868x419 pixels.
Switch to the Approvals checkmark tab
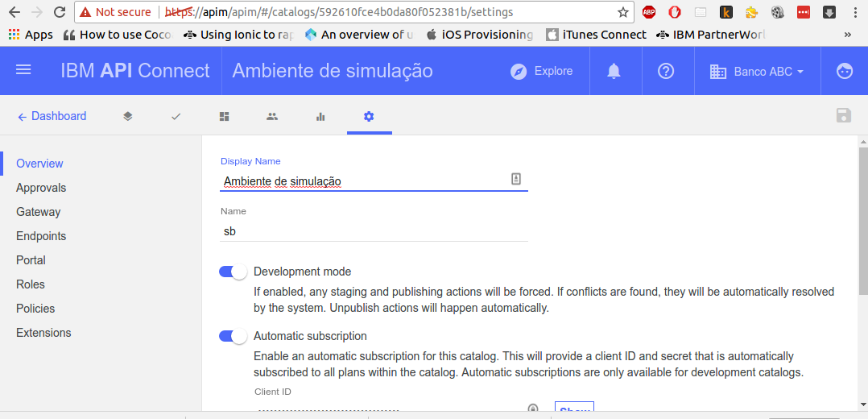(176, 116)
